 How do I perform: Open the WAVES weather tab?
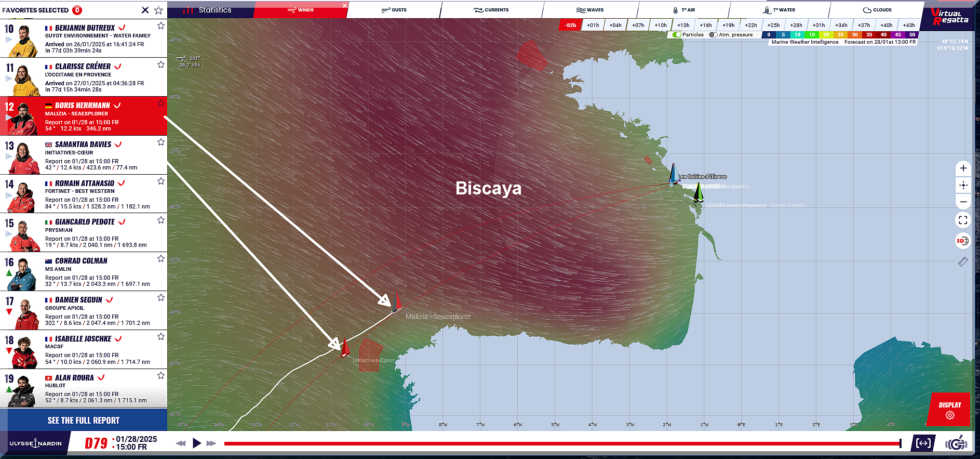pos(589,10)
